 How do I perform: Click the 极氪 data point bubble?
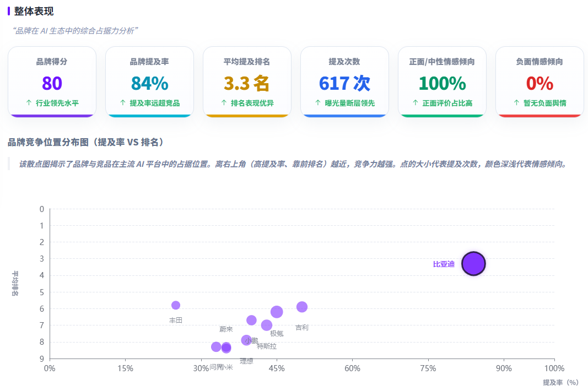click(x=277, y=312)
